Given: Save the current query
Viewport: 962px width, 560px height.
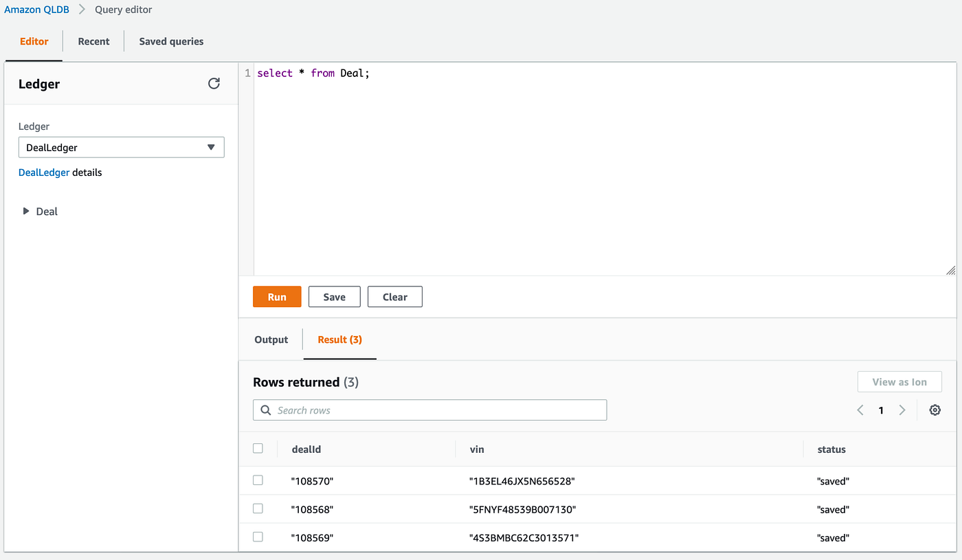Looking at the screenshot, I should point(334,296).
